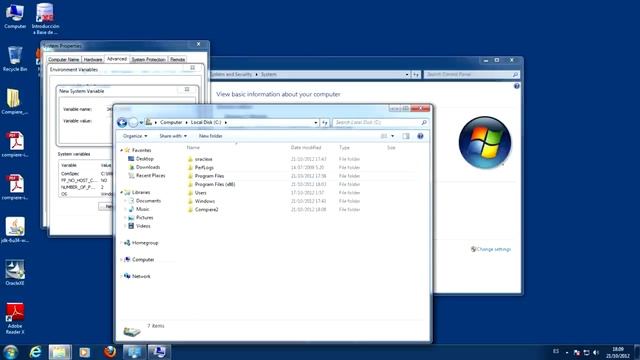The image size is (640, 360).
Task: Switch to the System Protection tab
Action: [149, 60]
